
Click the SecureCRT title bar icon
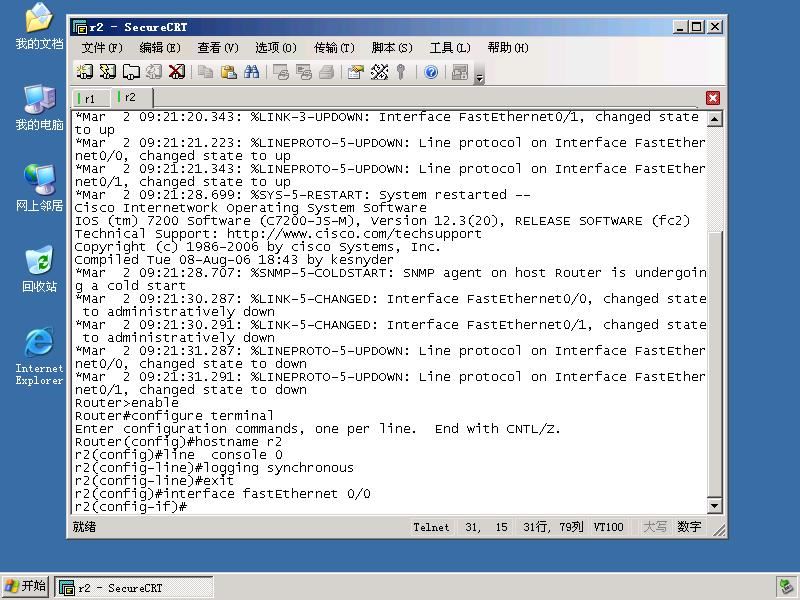tap(80, 27)
